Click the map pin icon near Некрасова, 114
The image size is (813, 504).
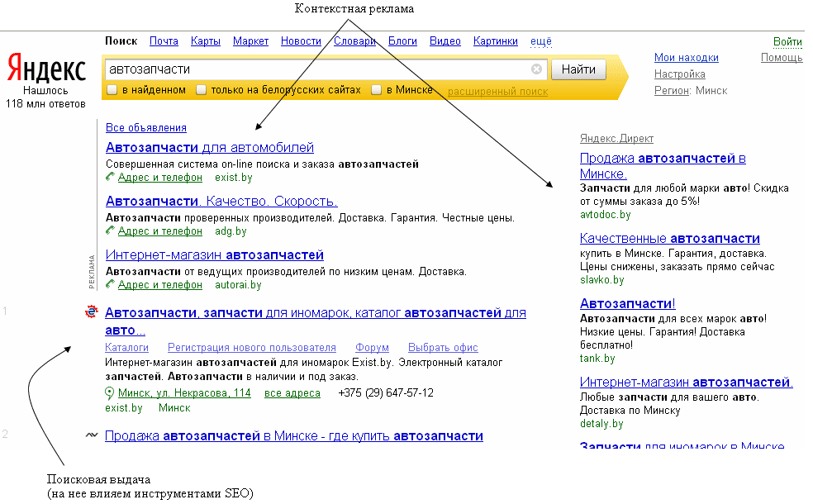click(x=109, y=393)
